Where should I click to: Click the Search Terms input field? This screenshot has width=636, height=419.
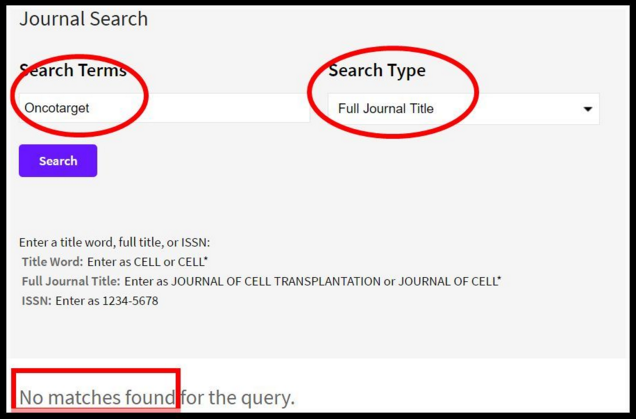[165, 108]
